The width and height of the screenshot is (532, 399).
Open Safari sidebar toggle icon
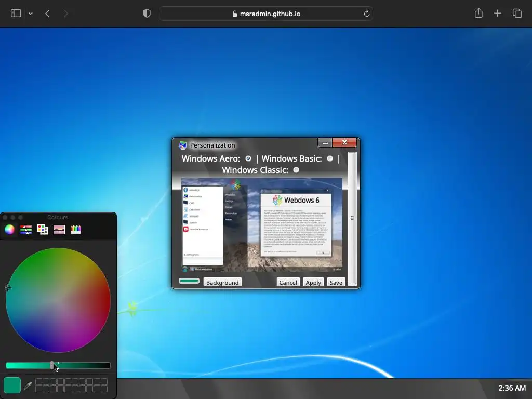[x=16, y=14]
